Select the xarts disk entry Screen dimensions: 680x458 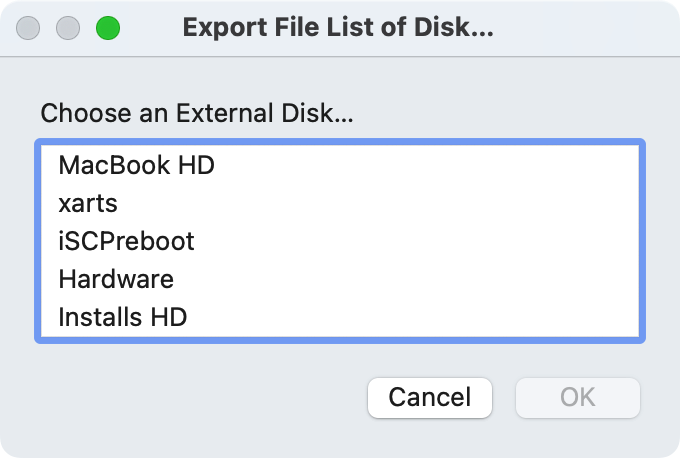tap(340, 203)
